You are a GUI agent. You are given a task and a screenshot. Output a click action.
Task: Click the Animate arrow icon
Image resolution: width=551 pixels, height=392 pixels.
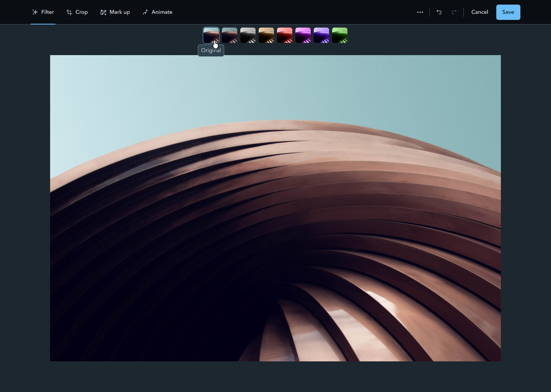(x=145, y=12)
